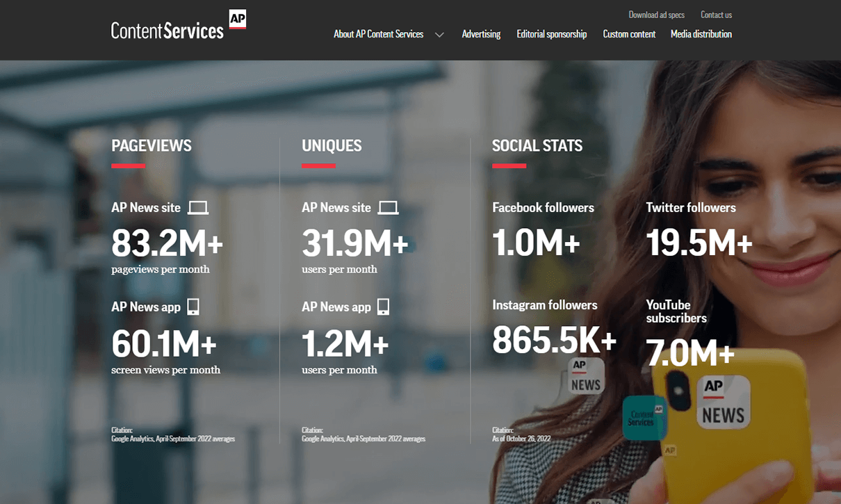
Task: Click the Twitter followers label
Action: [x=691, y=208]
